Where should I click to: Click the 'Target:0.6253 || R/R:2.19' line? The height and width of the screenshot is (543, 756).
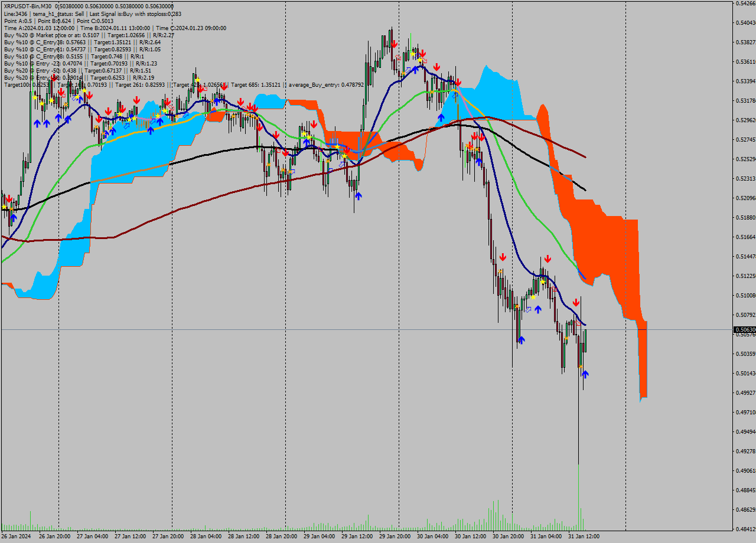click(123, 77)
